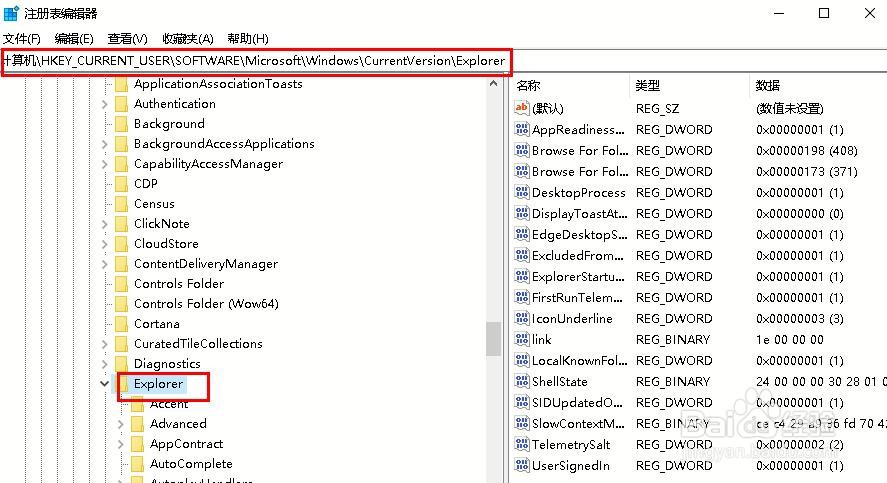This screenshot has width=887, height=483.
Task: Select the CapabilityAccessManager folder icon
Action: 121,164
